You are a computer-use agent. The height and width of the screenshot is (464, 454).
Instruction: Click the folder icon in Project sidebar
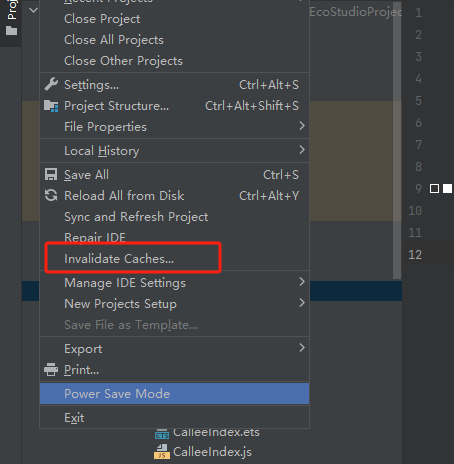[12, 31]
